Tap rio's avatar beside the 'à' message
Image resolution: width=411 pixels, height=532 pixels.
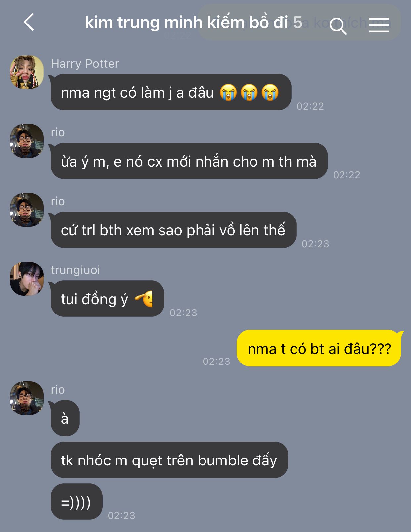[x=27, y=398]
